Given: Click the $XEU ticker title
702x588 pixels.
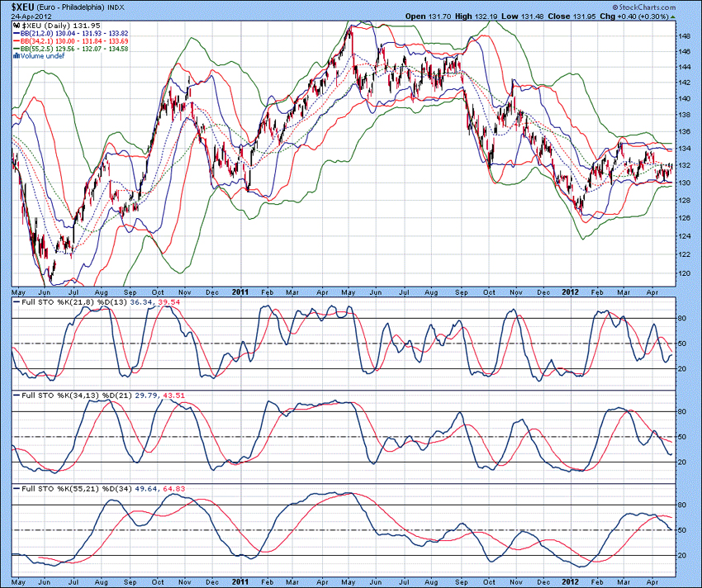Looking at the screenshot, I should tap(22, 7).
